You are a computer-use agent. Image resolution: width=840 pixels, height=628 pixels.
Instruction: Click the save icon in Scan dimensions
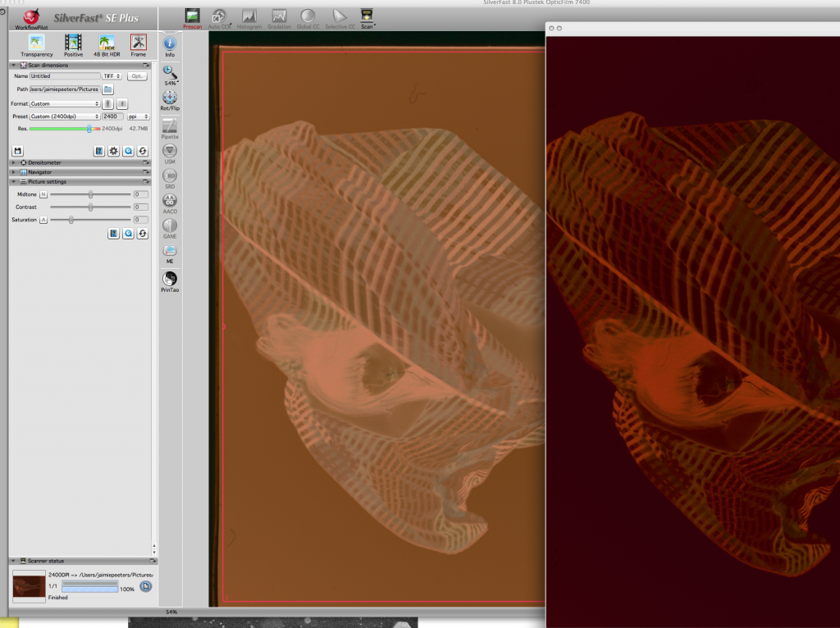[18, 151]
